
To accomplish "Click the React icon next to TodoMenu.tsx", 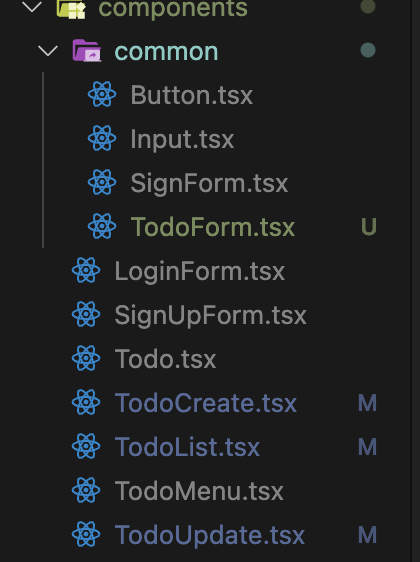I will click(86, 490).
